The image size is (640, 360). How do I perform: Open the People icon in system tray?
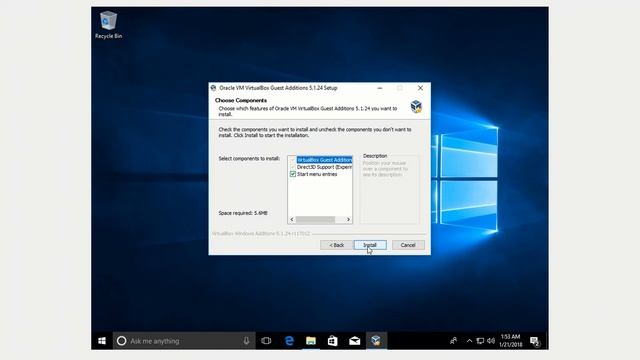pos(453,340)
